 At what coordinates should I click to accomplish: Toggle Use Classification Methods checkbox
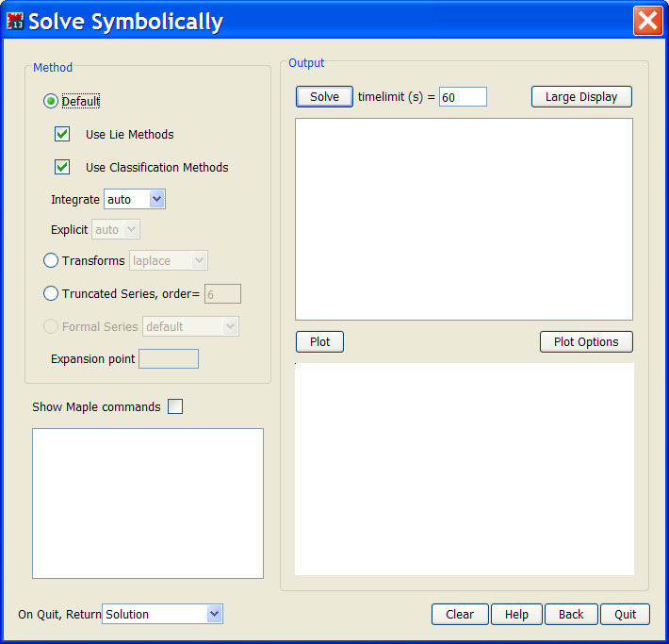coord(62,167)
